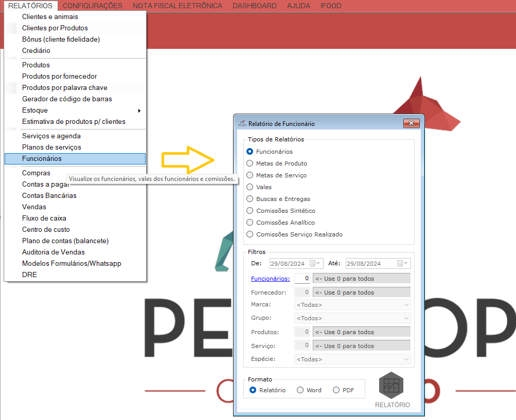Open the AJUDA menu
Viewport: 516px width, 420px height.
(298, 6)
